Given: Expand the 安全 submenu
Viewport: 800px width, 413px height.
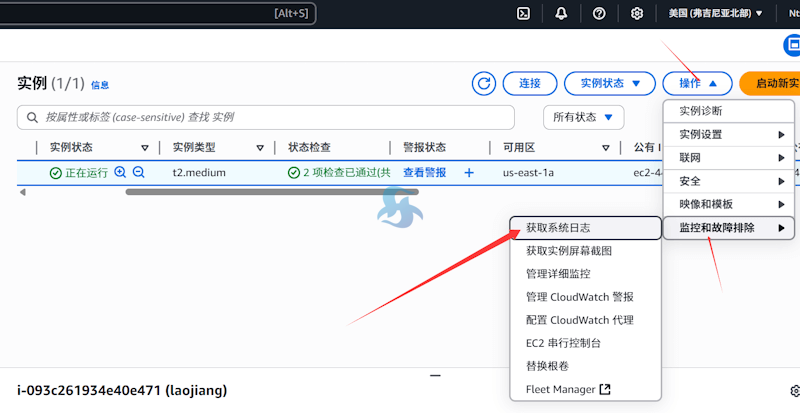Looking at the screenshot, I should point(729,181).
